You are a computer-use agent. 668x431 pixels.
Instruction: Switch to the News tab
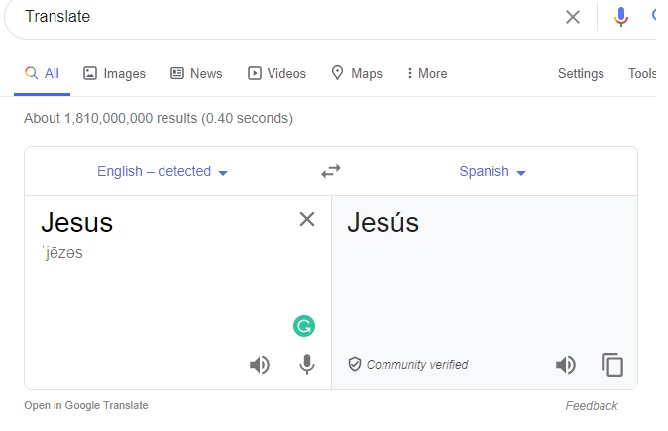coord(196,73)
